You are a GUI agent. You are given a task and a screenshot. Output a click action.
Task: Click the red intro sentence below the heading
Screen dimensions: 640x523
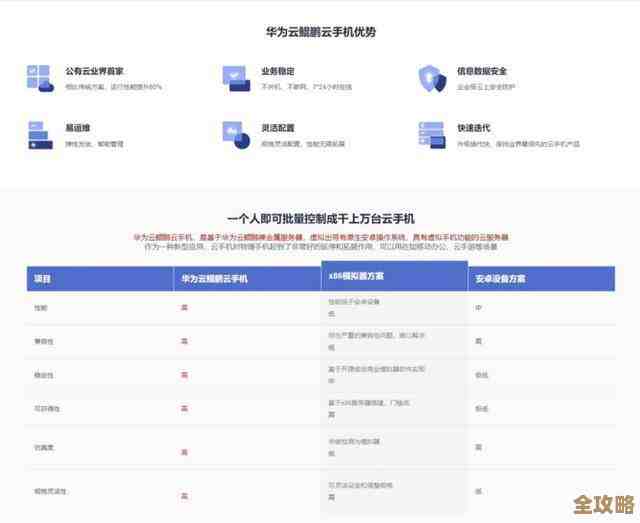click(321, 237)
